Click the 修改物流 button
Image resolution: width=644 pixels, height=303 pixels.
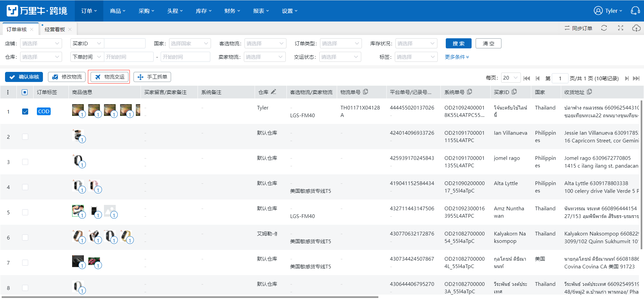tap(67, 77)
